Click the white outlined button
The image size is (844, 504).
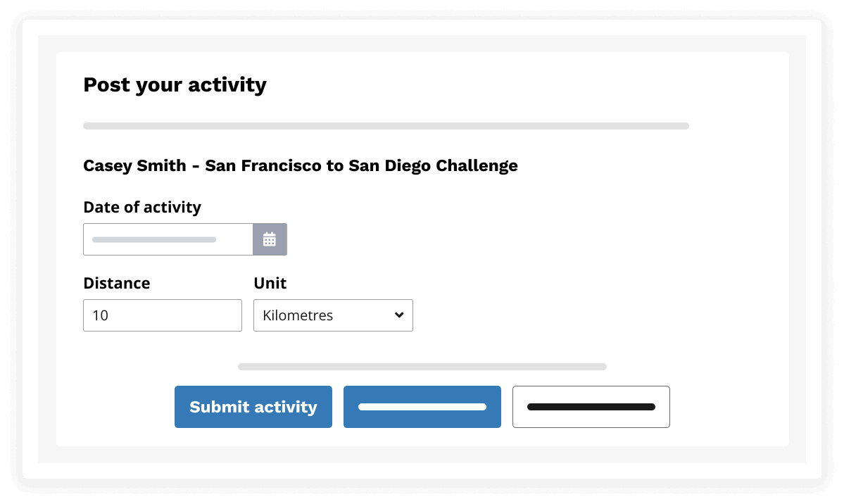[x=591, y=407]
